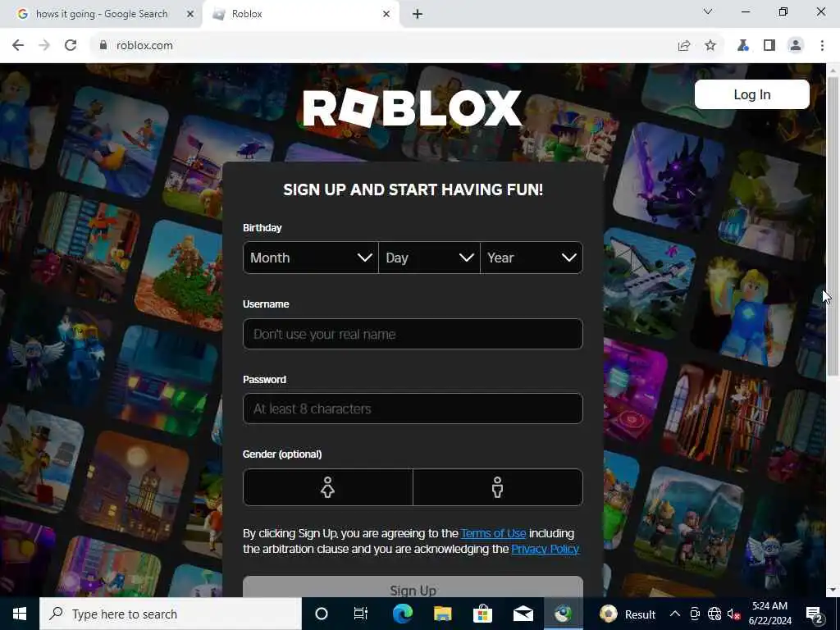Click the active Chrome taskbar icon

coord(563,614)
